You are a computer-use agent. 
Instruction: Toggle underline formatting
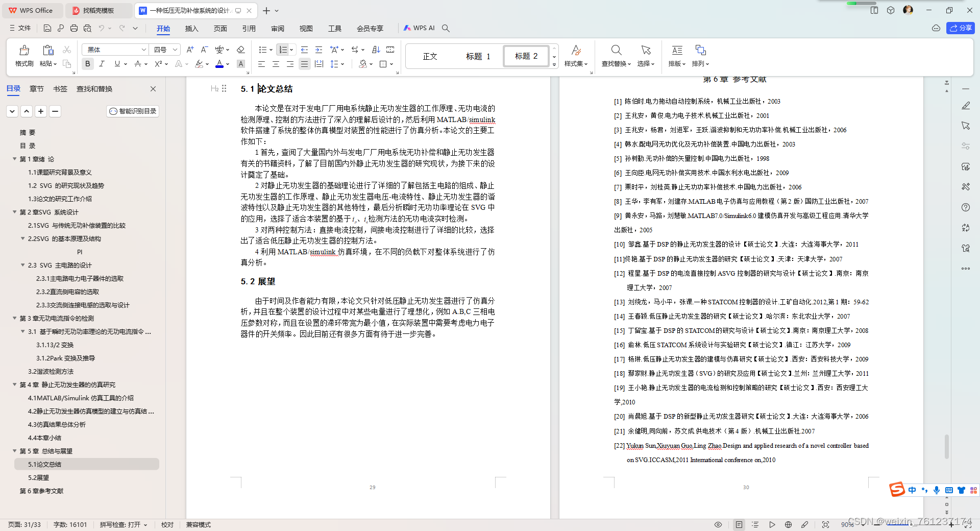point(117,64)
